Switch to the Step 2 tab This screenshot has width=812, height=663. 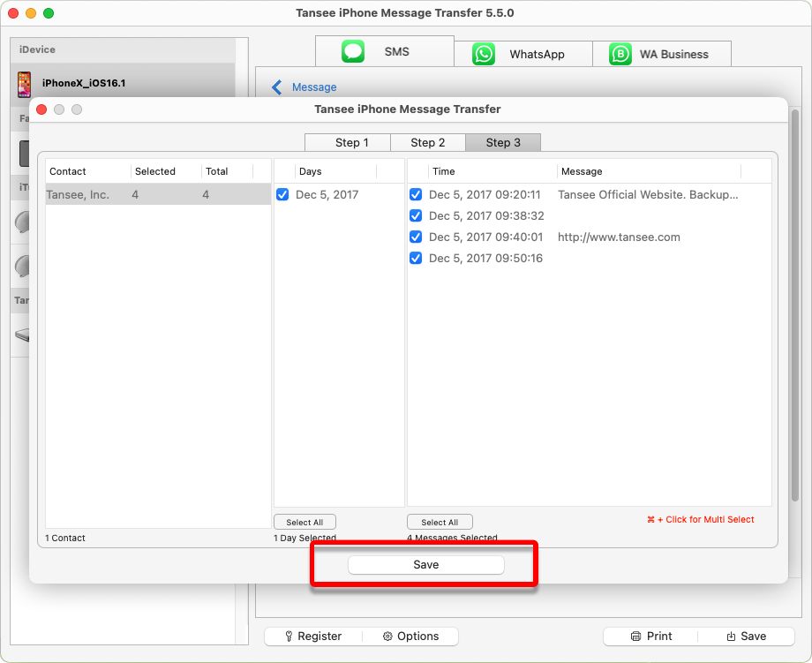pos(428,142)
